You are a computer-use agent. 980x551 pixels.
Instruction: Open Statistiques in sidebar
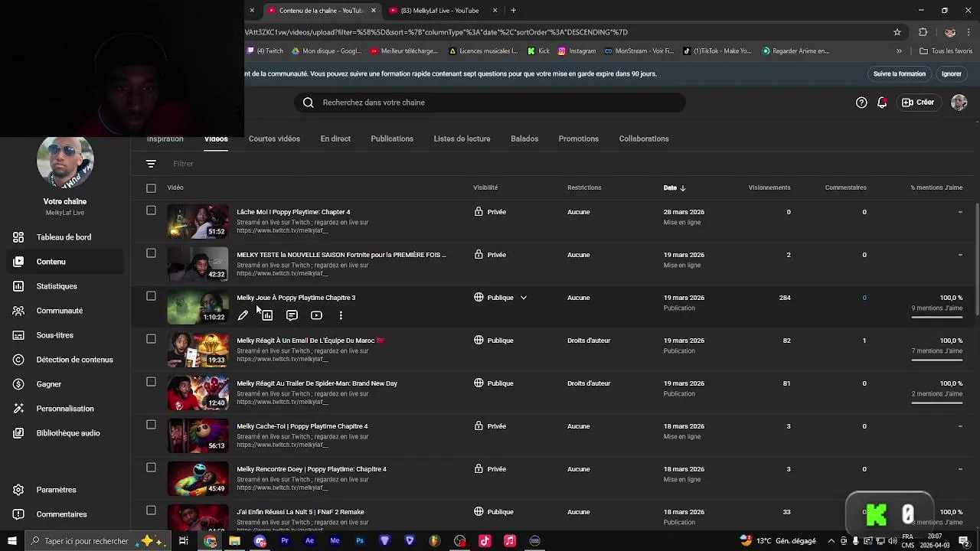65,286
